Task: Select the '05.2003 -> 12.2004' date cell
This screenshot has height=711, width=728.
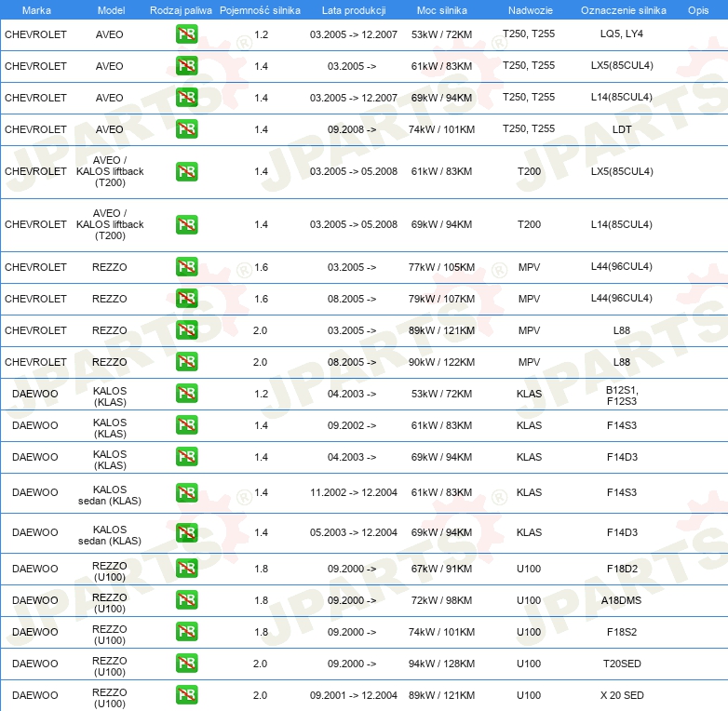Action: point(354,532)
